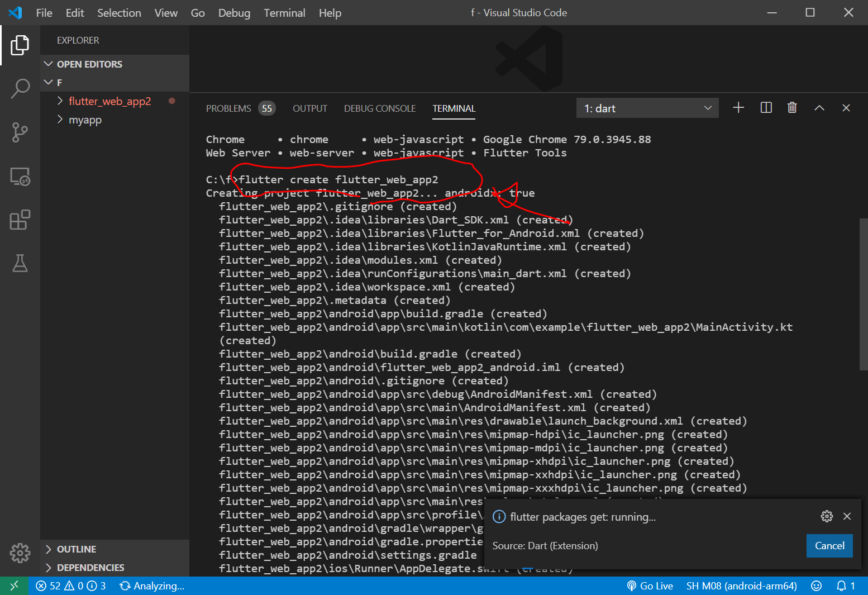The image size is (868, 595).
Task: Switch to the Output tab
Action: pyautogui.click(x=310, y=108)
